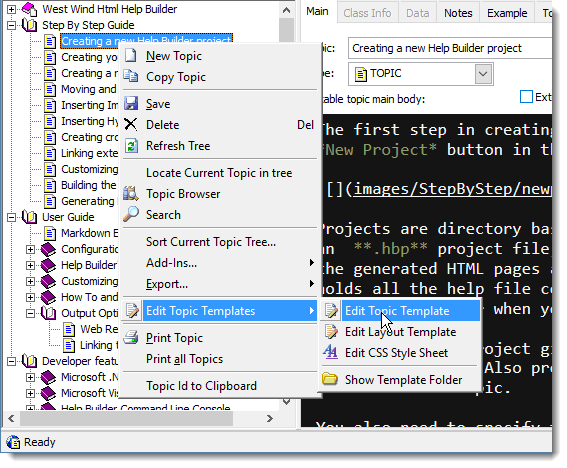
Task: Select Sort Current Topic Tree menu item
Action: click(x=220, y=242)
